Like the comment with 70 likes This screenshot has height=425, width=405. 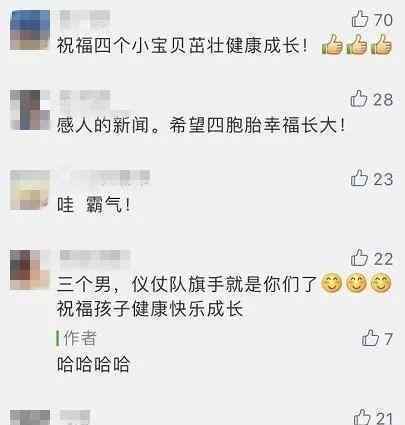(x=360, y=19)
